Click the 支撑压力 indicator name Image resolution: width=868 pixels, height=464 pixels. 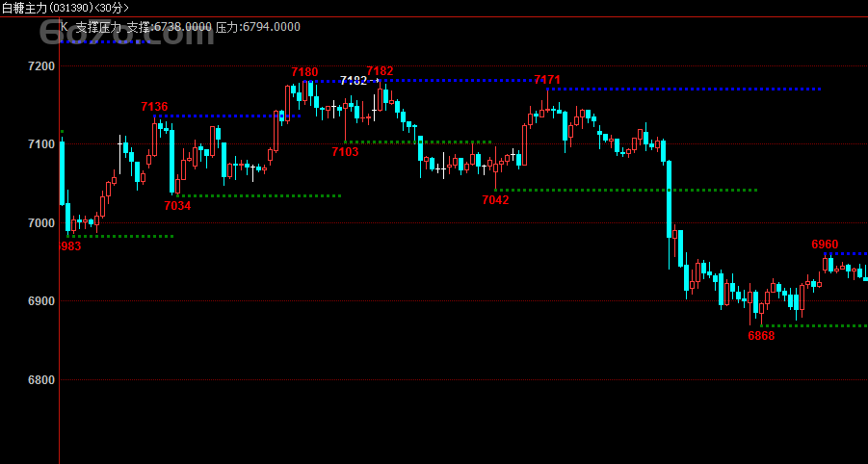click(98, 27)
